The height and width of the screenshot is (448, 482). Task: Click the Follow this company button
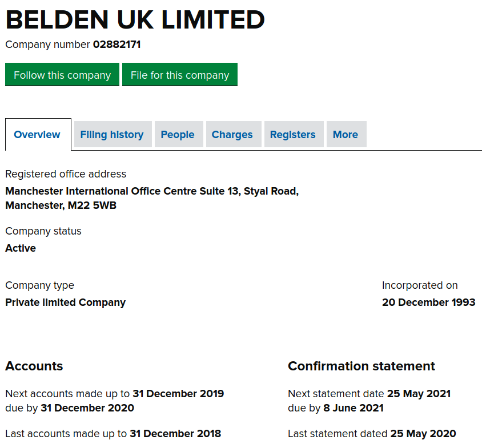[62, 75]
